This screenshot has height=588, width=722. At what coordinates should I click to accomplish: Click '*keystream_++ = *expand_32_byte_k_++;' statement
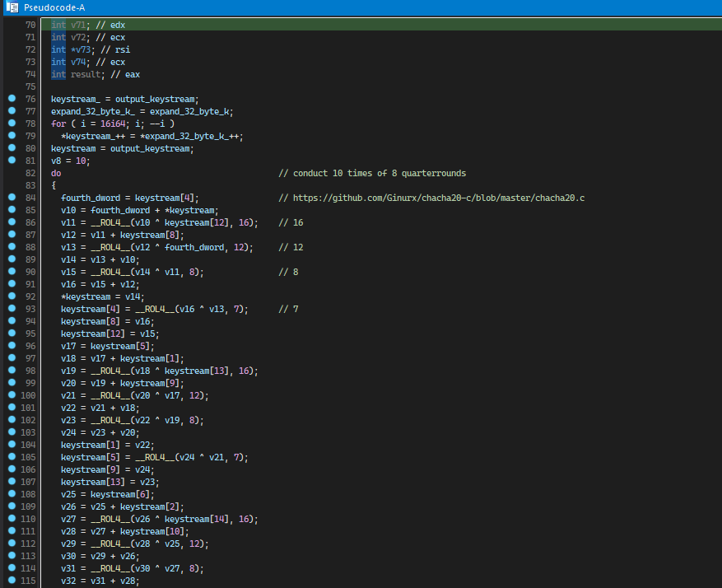click(152, 137)
